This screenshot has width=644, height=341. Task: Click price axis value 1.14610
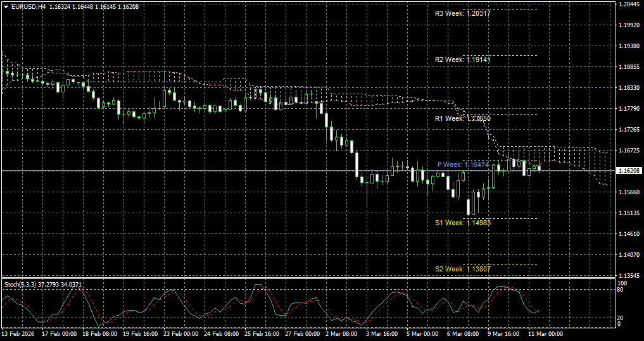pos(629,234)
